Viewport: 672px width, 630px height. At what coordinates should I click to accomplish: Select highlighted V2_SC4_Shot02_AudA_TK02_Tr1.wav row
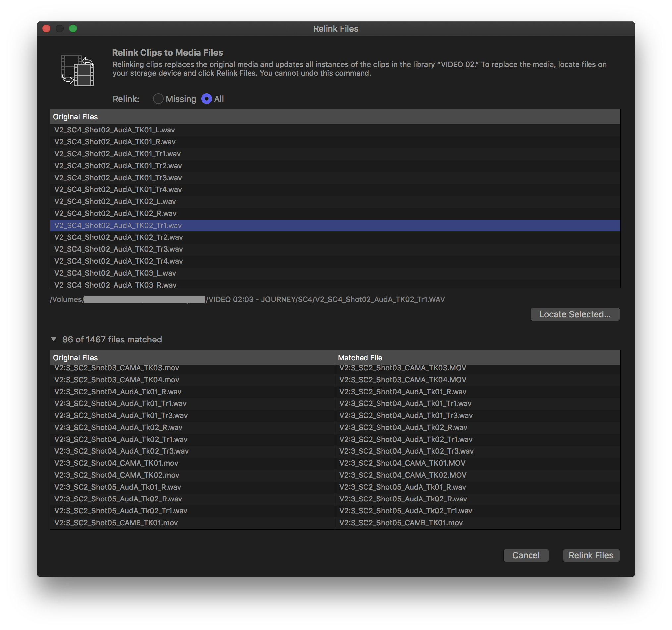pos(118,226)
